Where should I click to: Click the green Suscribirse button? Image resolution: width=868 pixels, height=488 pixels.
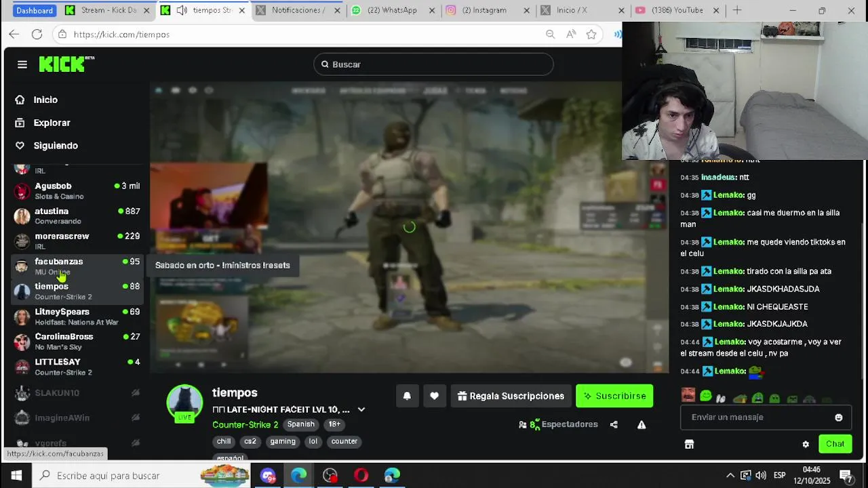coord(614,396)
